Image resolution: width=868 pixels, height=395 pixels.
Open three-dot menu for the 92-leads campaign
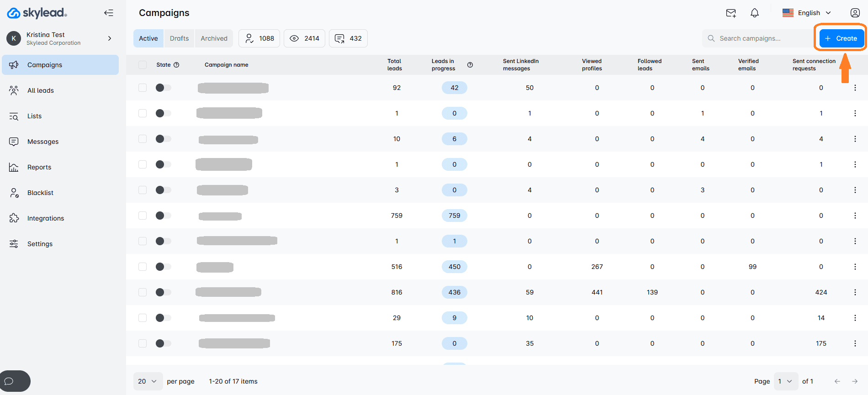click(x=855, y=88)
